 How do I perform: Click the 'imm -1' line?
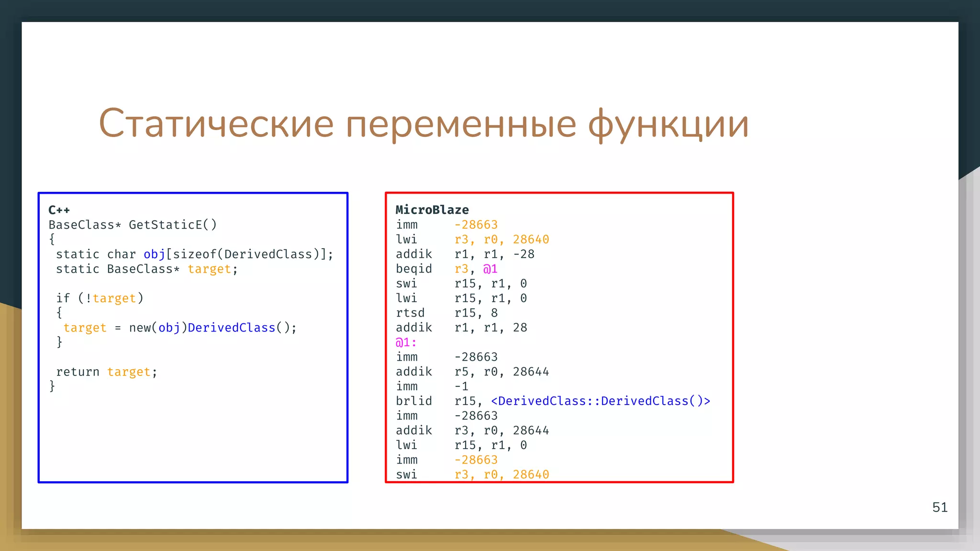pos(432,386)
